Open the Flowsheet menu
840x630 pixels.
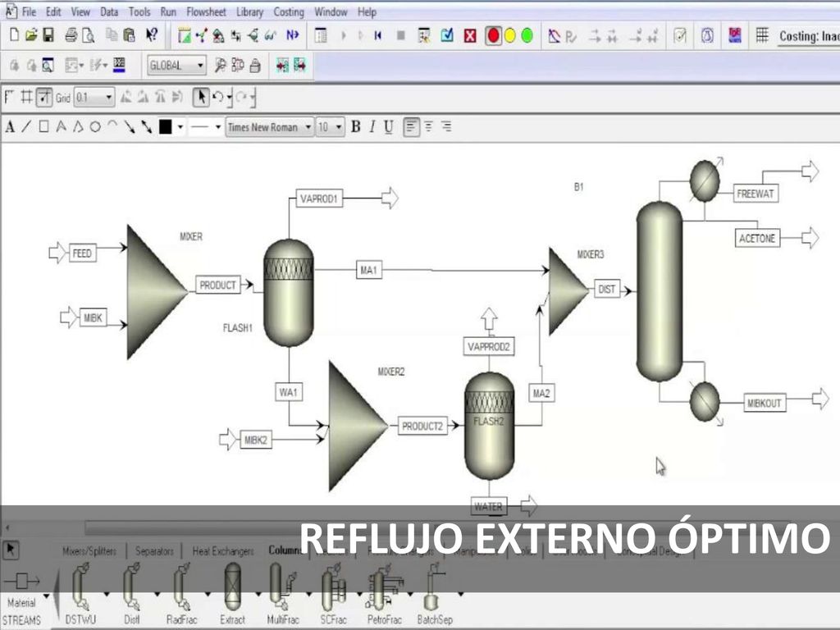point(206,11)
